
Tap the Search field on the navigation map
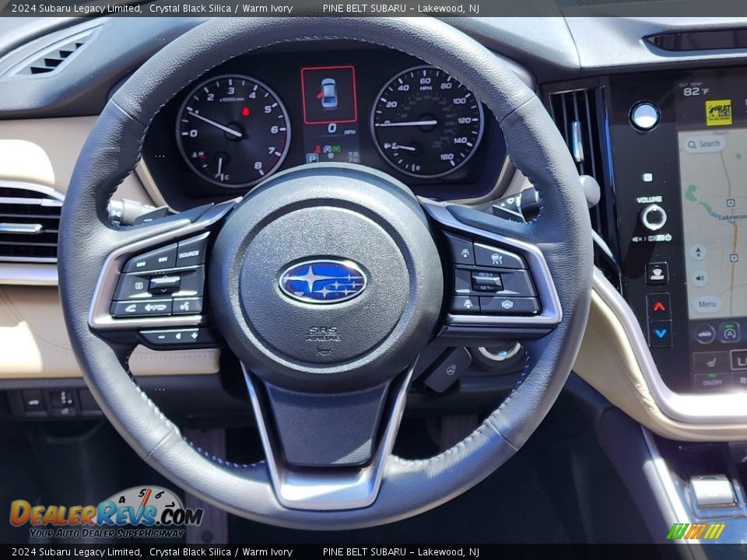click(706, 144)
